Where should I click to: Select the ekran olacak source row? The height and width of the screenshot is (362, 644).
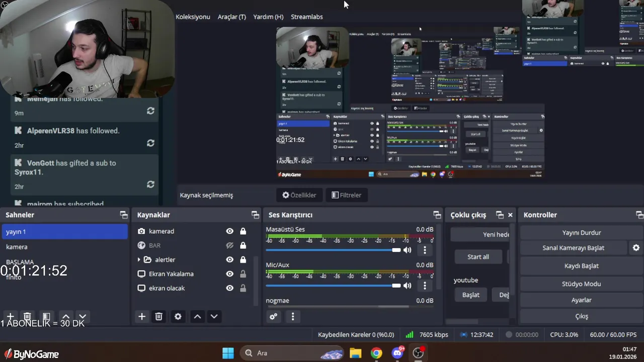tap(167, 288)
